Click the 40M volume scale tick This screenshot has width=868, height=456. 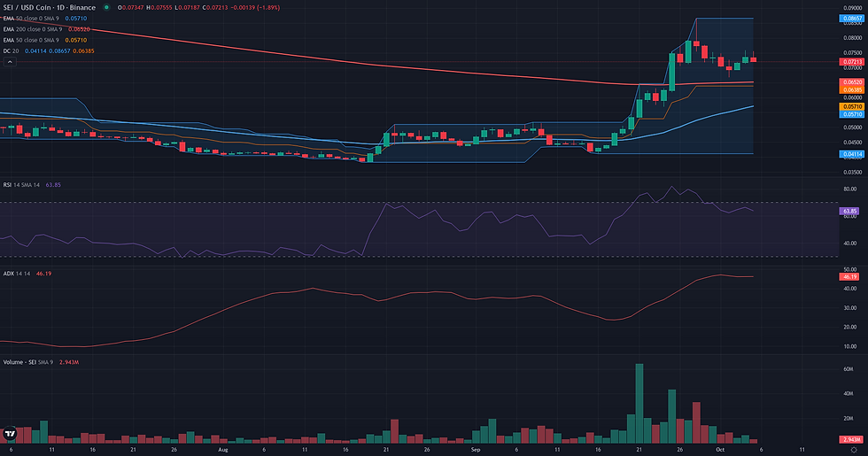pyautogui.click(x=849, y=394)
